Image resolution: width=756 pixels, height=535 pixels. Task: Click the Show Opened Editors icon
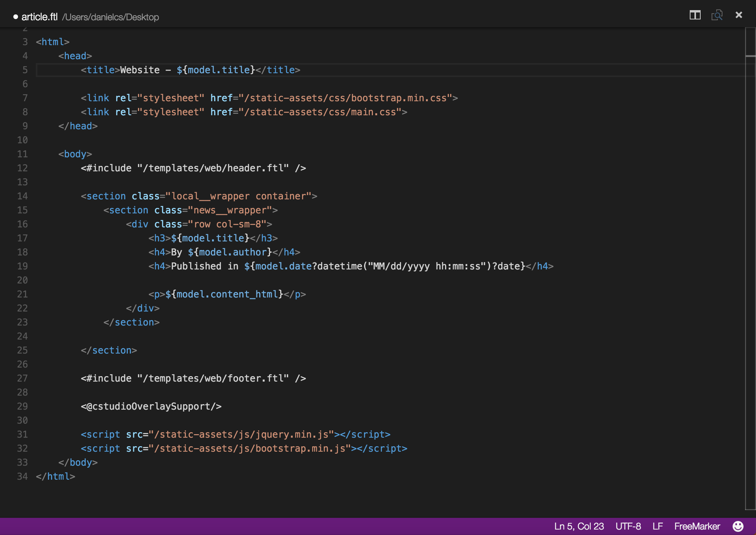(717, 15)
